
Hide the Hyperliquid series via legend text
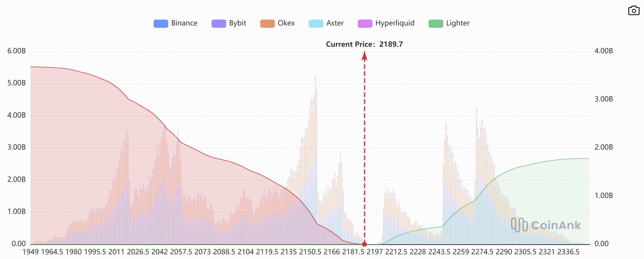tap(395, 23)
